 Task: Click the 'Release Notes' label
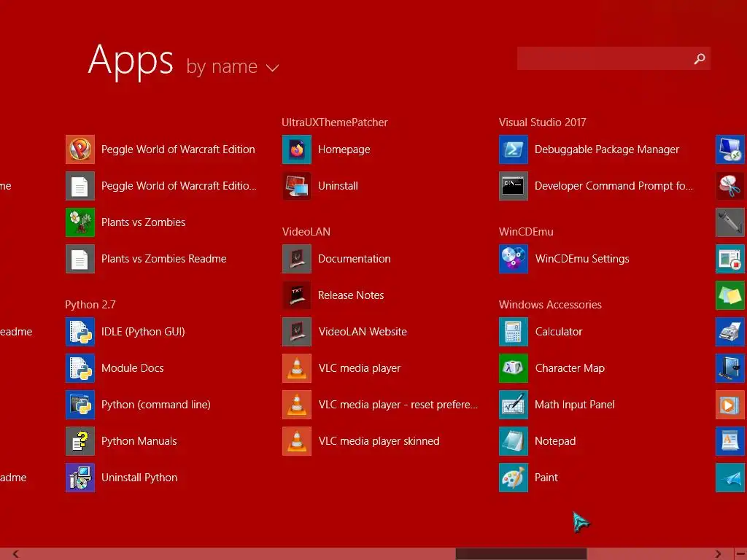click(351, 295)
